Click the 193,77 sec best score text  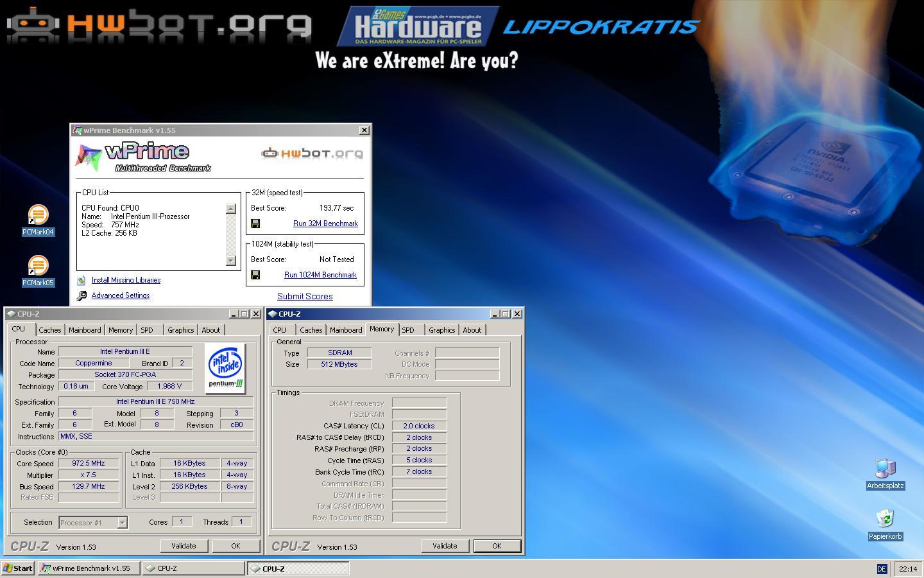pyautogui.click(x=336, y=208)
